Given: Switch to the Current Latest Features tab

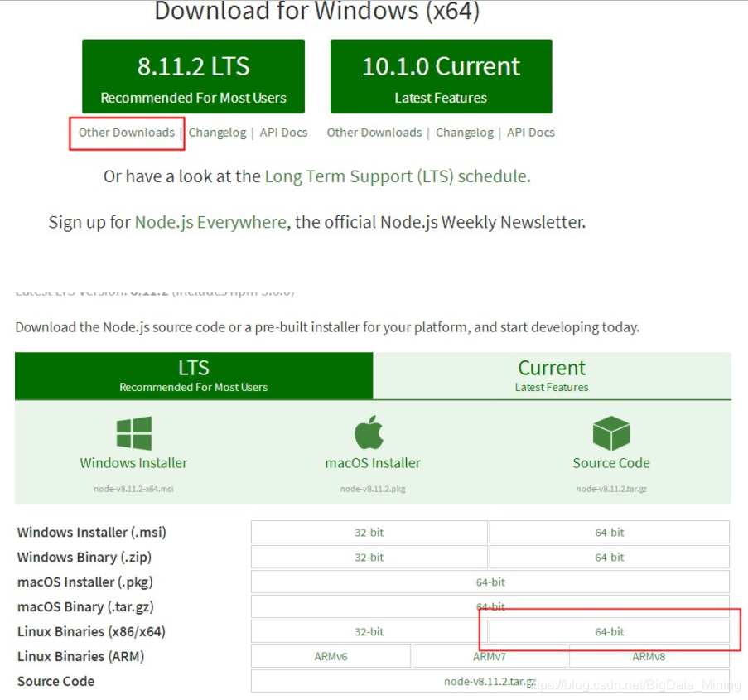Looking at the screenshot, I should (x=552, y=376).
